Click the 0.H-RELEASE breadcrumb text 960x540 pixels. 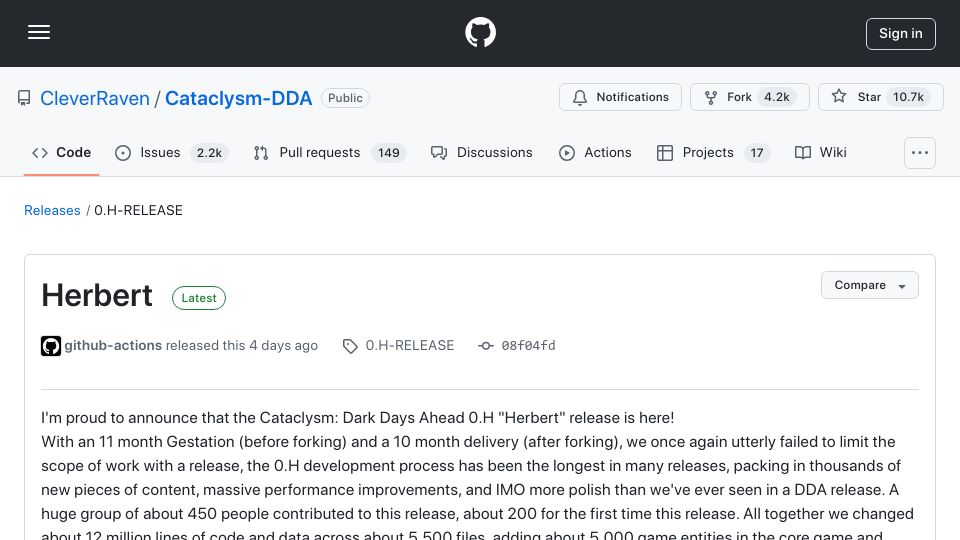coord(138,211)
